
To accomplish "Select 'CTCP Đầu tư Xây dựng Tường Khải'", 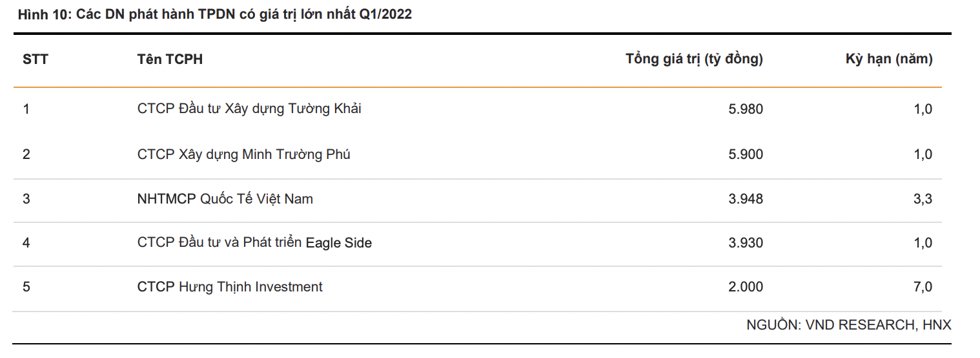I will (x=249, y=109).
